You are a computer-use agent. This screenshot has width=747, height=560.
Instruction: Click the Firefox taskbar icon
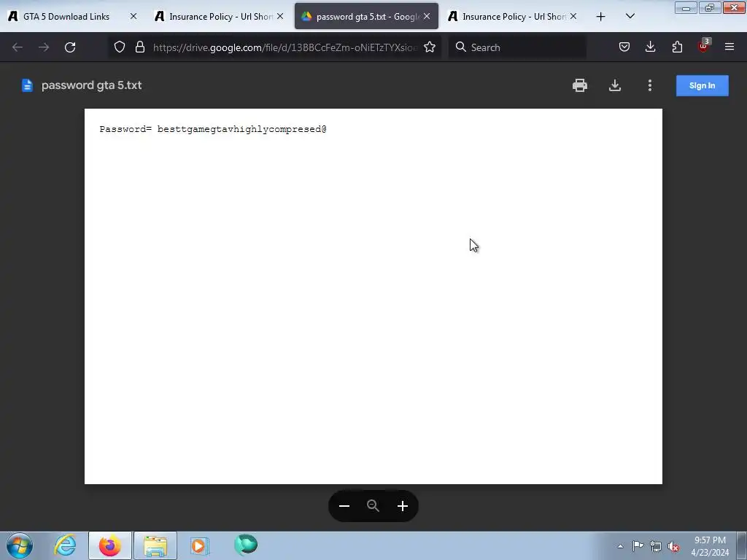point(109,545)
